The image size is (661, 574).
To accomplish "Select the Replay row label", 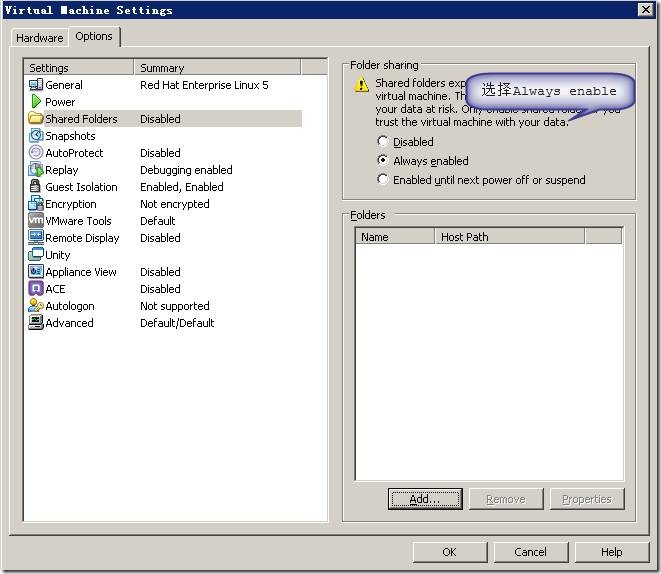I will point(62,170).
